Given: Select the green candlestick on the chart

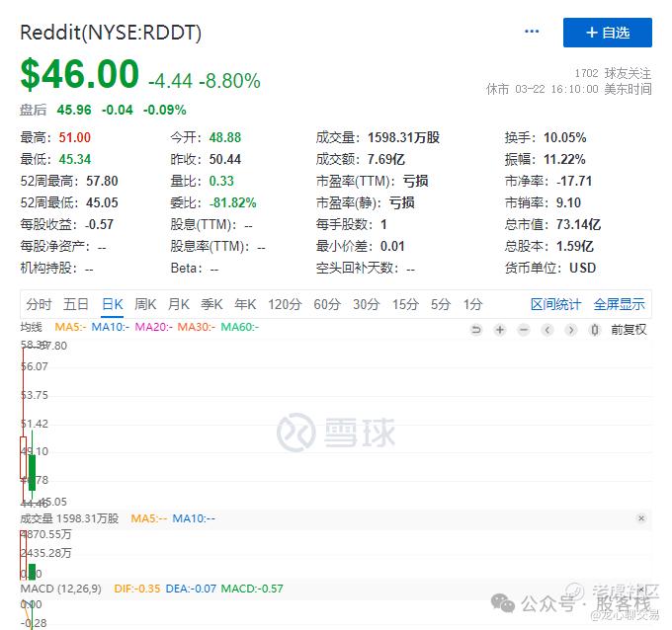Looking at the screenshot, I should 33,472.
